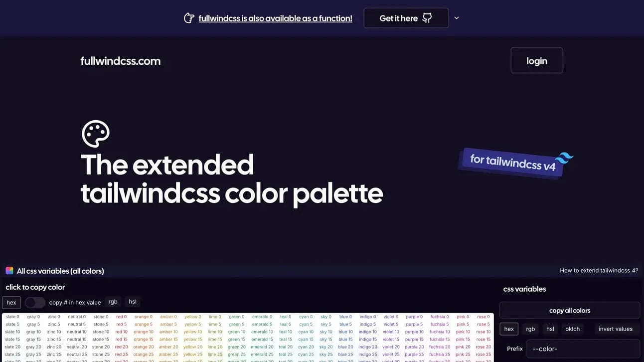The height and width of the screenshot is (362, 644).
Task: Copy the teal 0 color
Action: click(x=286, y=317)
